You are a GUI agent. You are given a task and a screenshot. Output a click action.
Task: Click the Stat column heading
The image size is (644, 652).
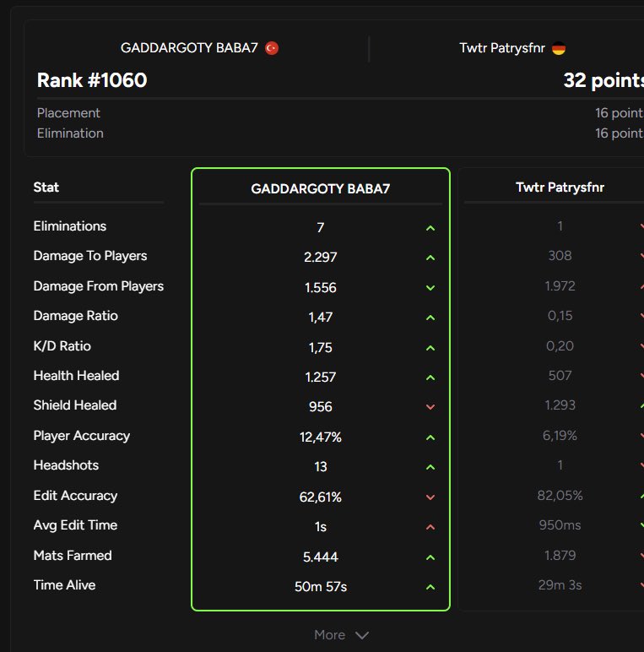(46, 187)
